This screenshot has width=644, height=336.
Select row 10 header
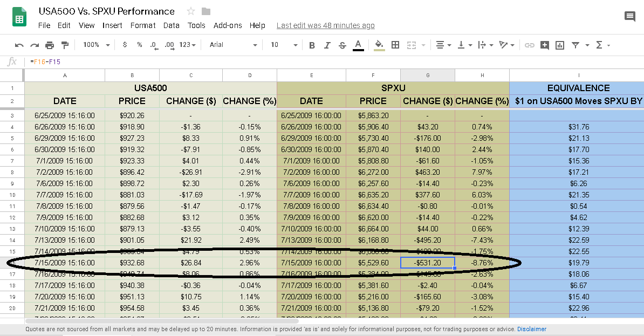coord(12,195)
